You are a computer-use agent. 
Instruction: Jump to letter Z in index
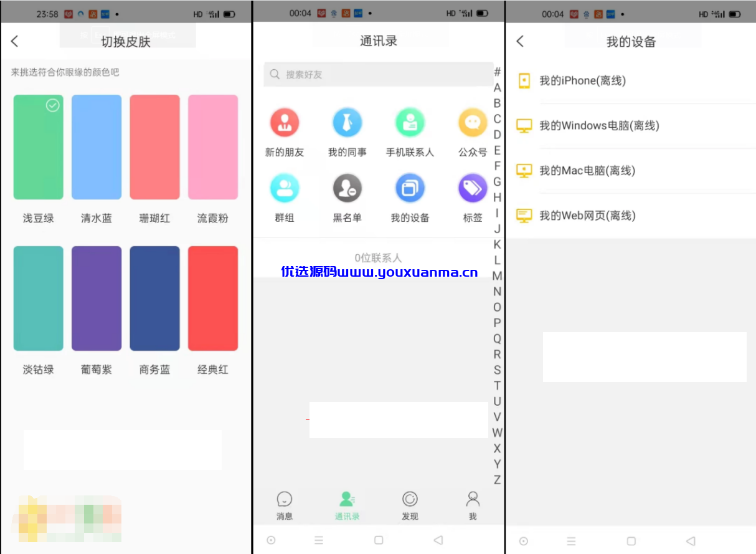pyautogui.click(x=497, y=480)
